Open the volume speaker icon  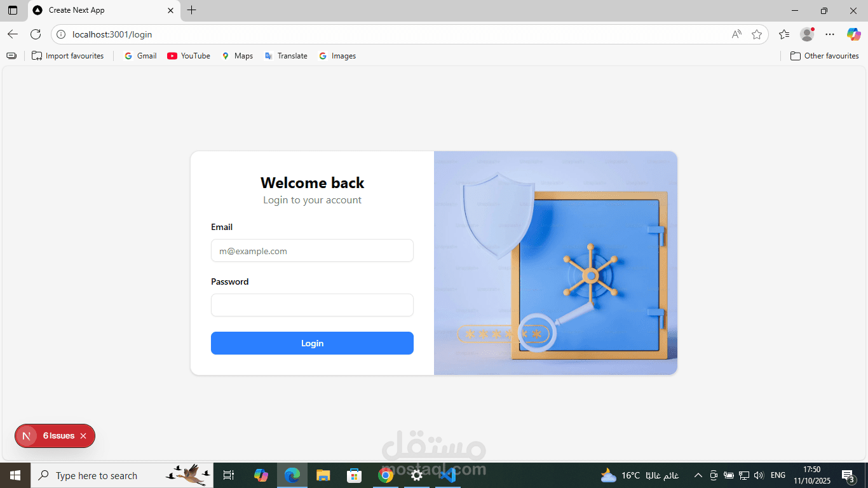[759, 475]
